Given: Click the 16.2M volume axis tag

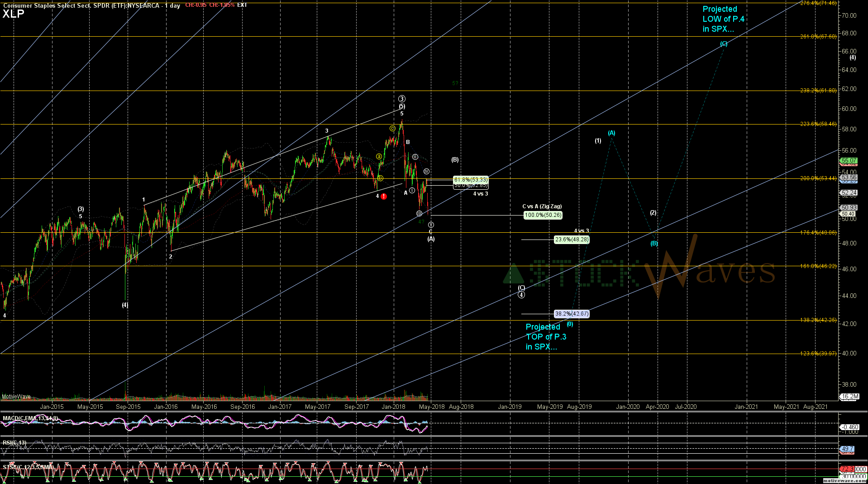Looking at the screenshot, I should pyautogui.click(x=849, y=397).
